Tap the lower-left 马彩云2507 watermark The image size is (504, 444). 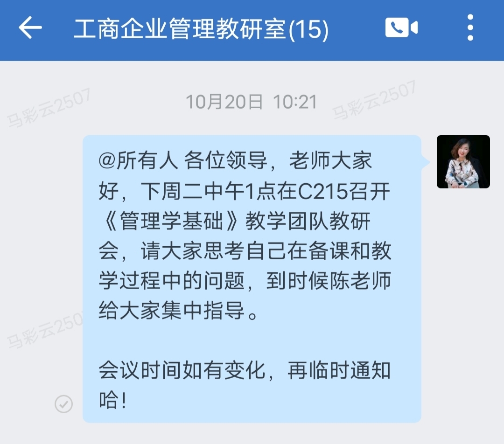click(45, 329)
